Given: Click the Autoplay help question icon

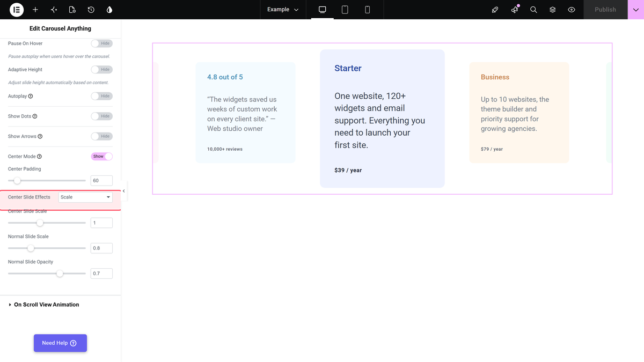Looking at the screenshot, I should (x=31, y=97).
